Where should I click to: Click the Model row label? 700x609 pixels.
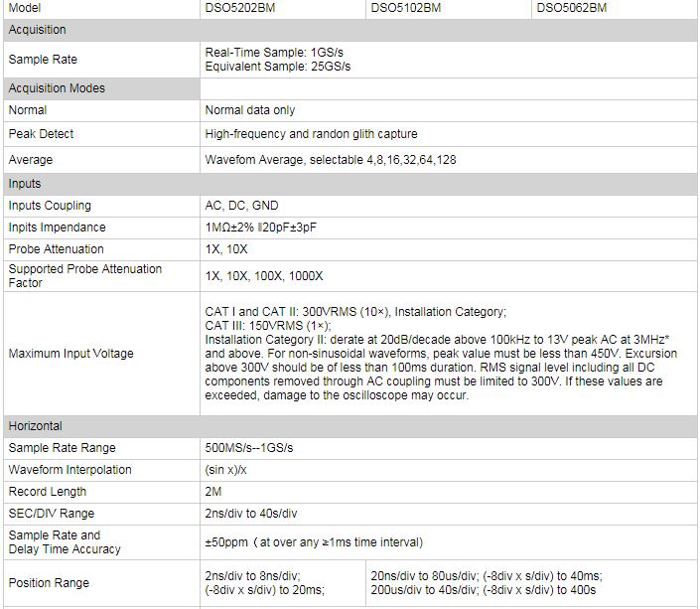25,8
